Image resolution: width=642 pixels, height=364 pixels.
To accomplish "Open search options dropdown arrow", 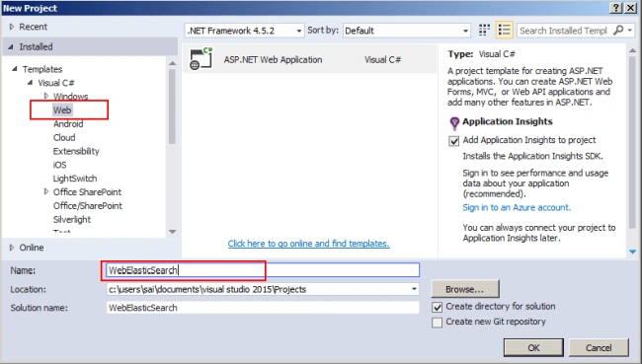I will pos(630,30).
